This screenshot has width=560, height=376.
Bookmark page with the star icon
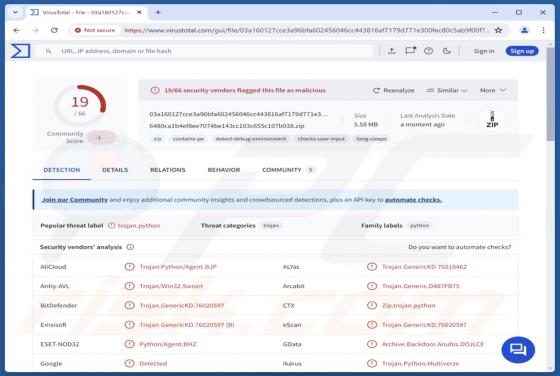[x=498, y=30]
